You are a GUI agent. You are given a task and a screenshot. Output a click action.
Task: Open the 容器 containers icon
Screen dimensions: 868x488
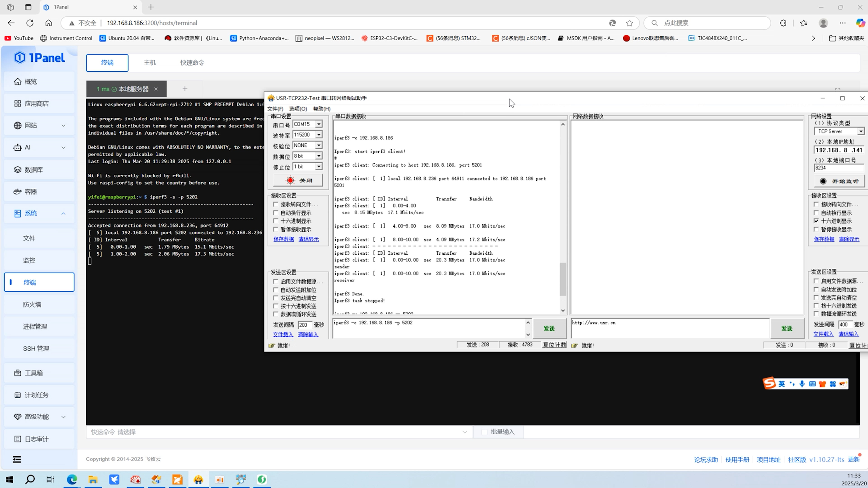pos(18,192)
